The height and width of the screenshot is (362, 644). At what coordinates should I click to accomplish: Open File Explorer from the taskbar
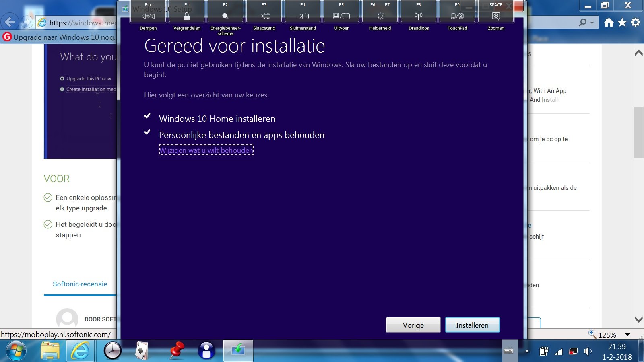[50, 351]
